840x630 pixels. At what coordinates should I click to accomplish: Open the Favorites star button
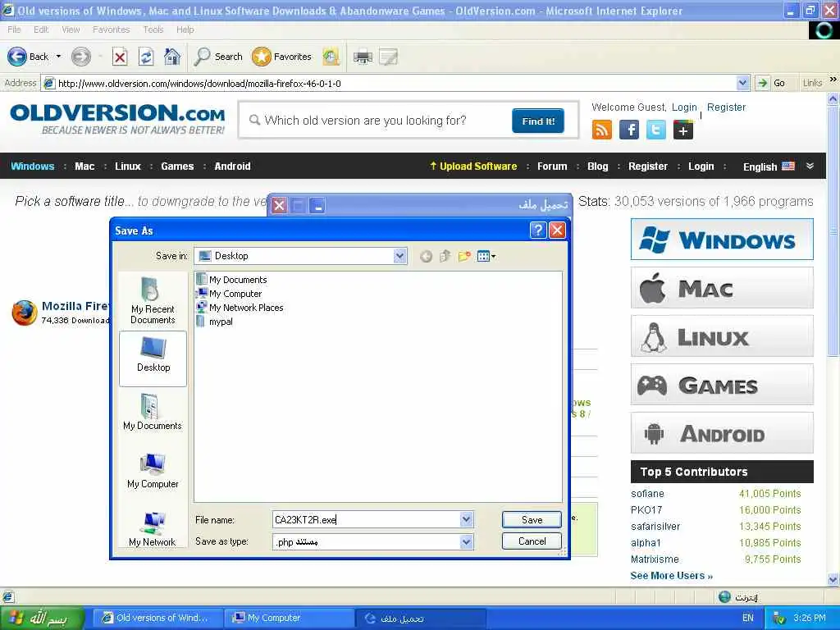pyautogui.click(x=262, y=57)
